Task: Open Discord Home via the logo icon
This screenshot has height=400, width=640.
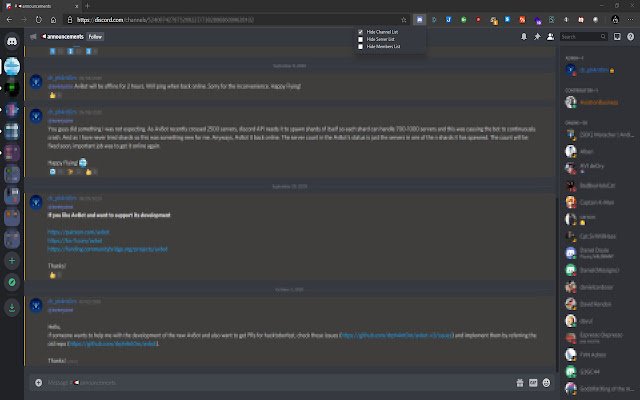Action: [x=12, y=41]
